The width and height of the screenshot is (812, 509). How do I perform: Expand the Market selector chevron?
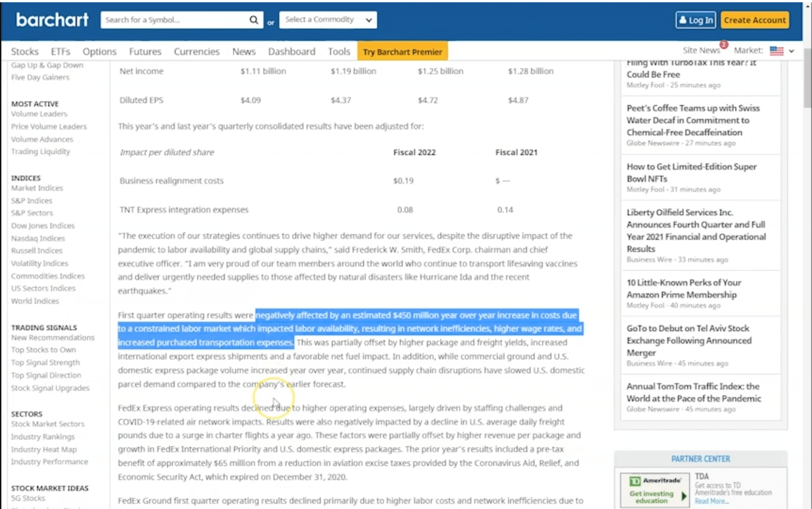[791, 51]
